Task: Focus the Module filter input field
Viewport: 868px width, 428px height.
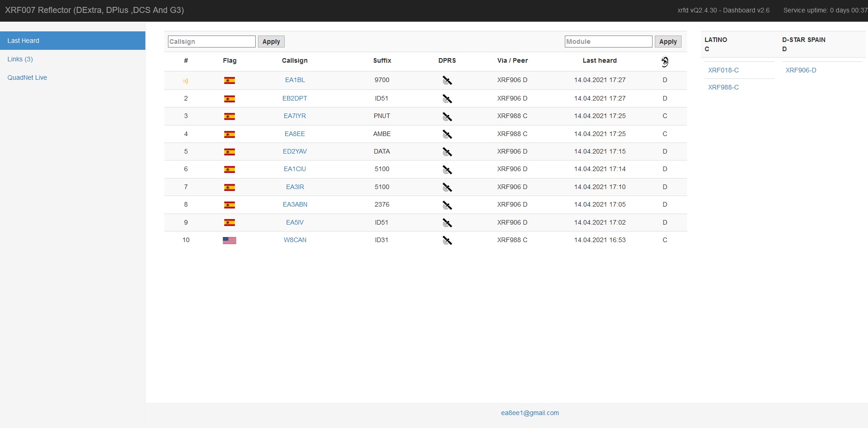Action: pyautogui.click(x=608, y=42)
